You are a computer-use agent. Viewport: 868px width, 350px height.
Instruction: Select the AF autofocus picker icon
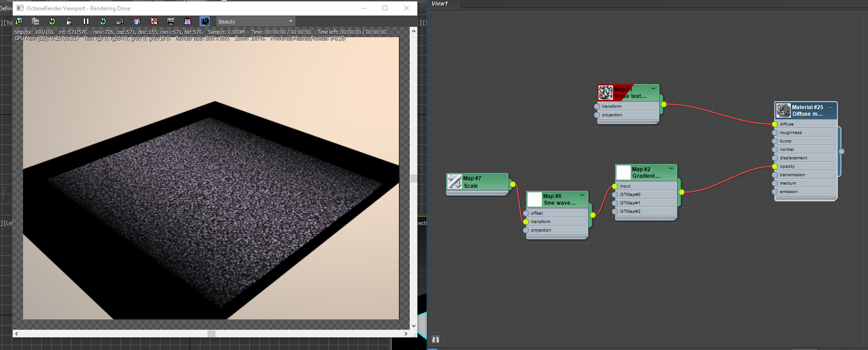coord(120,21)
